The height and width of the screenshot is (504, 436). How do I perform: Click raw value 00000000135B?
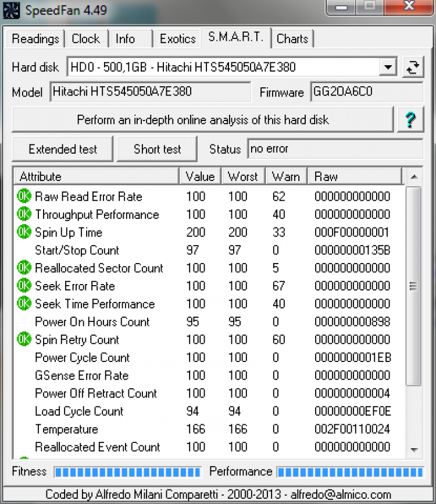point(352,250)
